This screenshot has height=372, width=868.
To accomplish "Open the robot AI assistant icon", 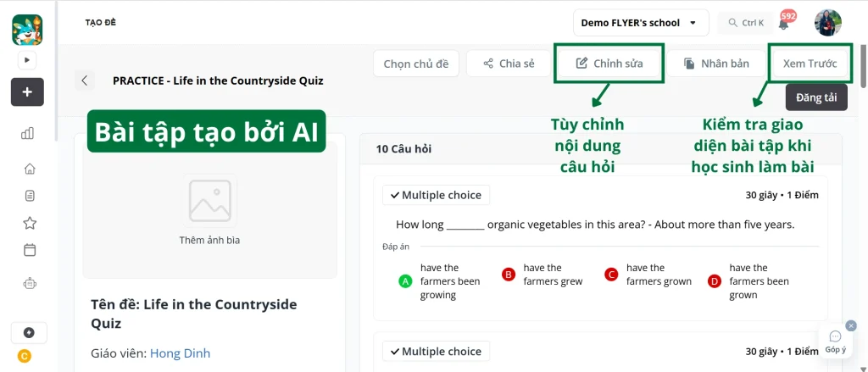I will [30, 283].
